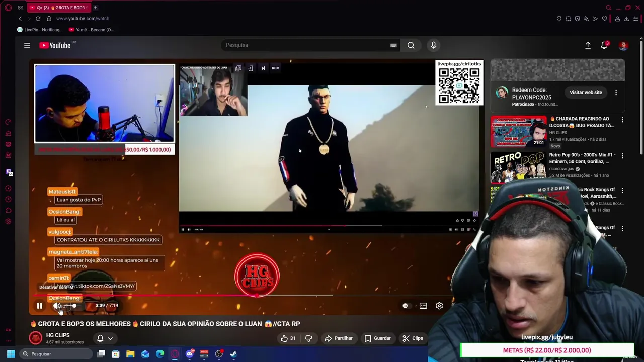644x362 pixels.
Task: Open Opera easy setup sliders icon
Action: click(x=636, y=19)
